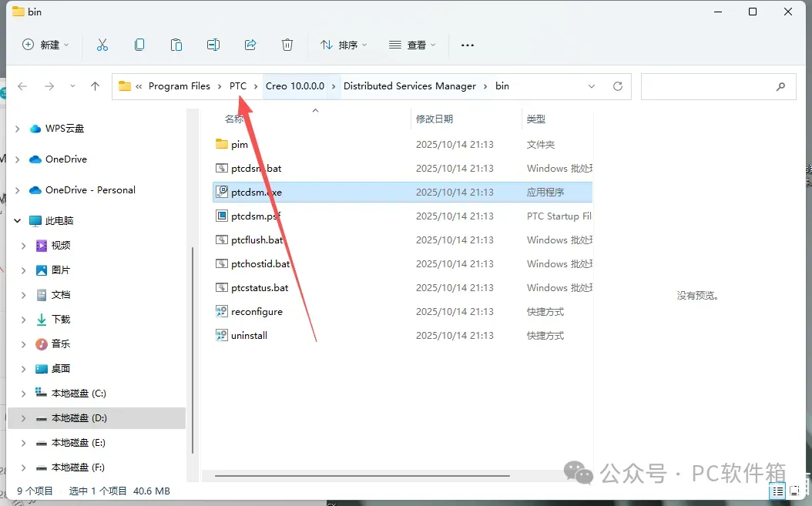The width and height of the screenshot is (812, 506).
Task: Select the ptcdsm.exe application icon
Action: point(222,192)
